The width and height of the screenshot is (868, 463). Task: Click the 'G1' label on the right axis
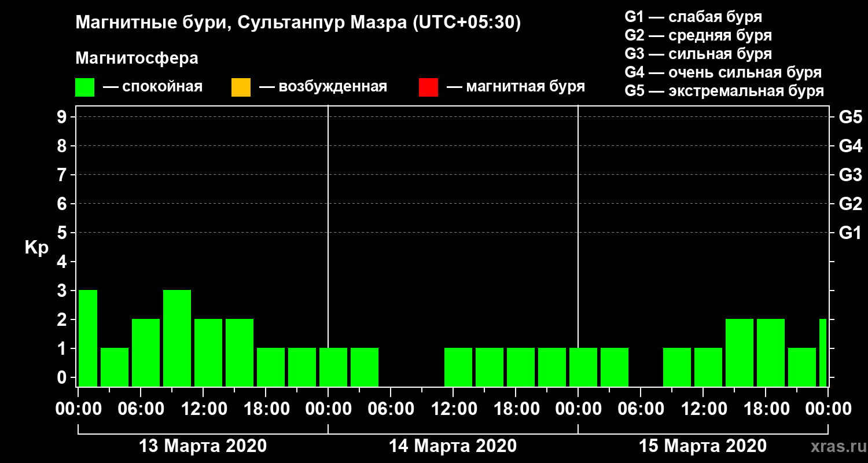click(x=850, y=233)
